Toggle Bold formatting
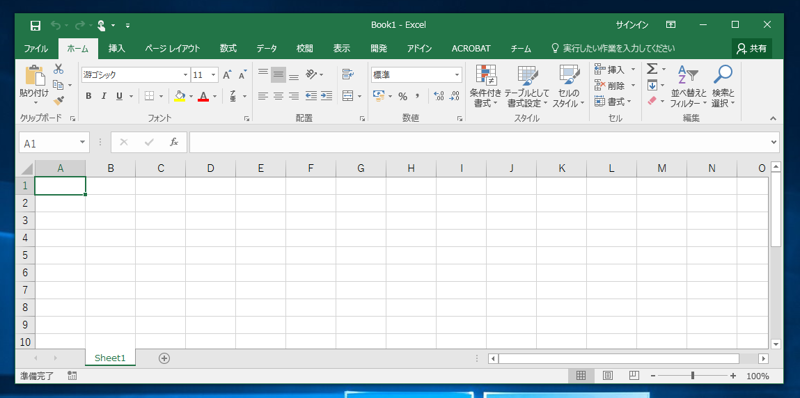800x398 pixels. tap(89, 96)
